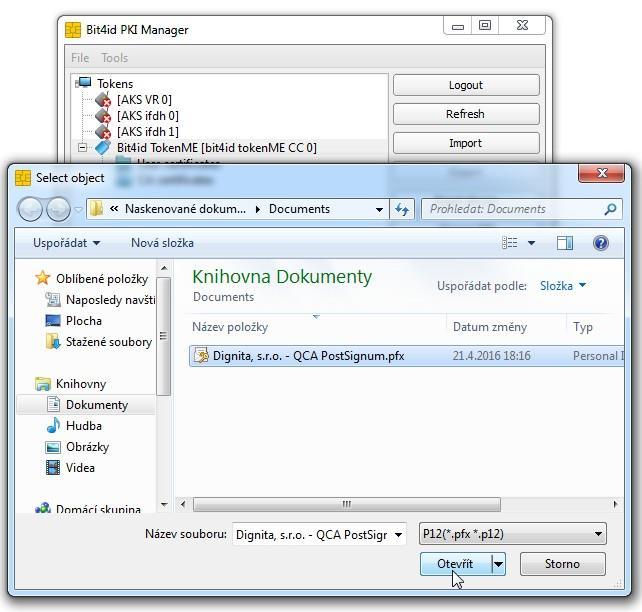Open the P12(*.pfx *.p12) file type dropdown
This screenshot has height=612, width=642.
coord(512,534)
